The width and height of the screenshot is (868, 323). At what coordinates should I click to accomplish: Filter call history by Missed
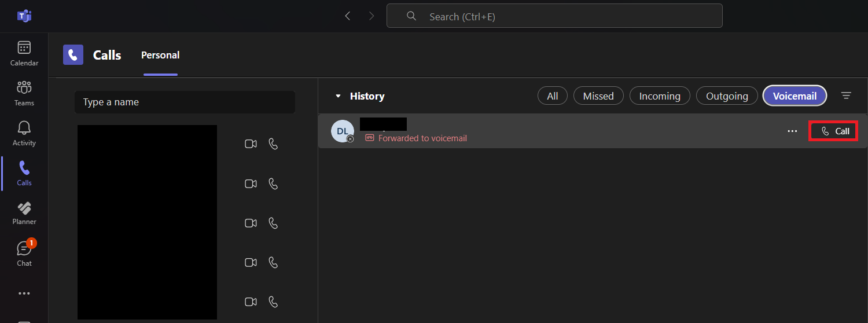click(x=598, y=96)
